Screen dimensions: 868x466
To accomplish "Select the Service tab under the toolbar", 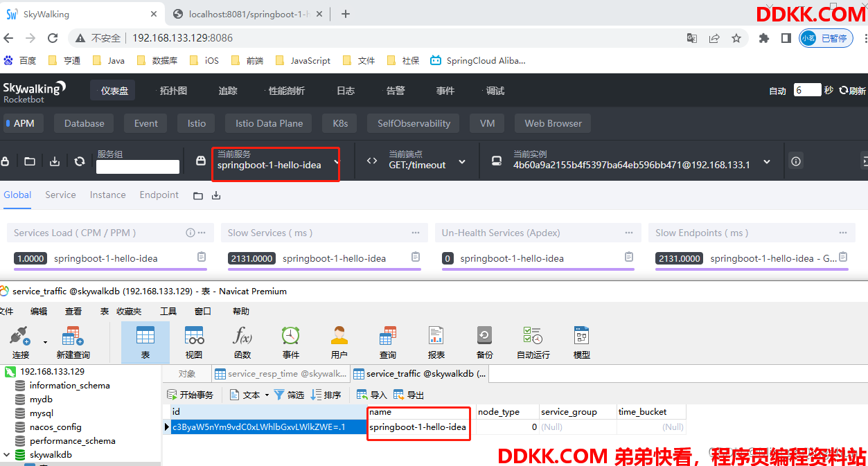I will point(60,195).
